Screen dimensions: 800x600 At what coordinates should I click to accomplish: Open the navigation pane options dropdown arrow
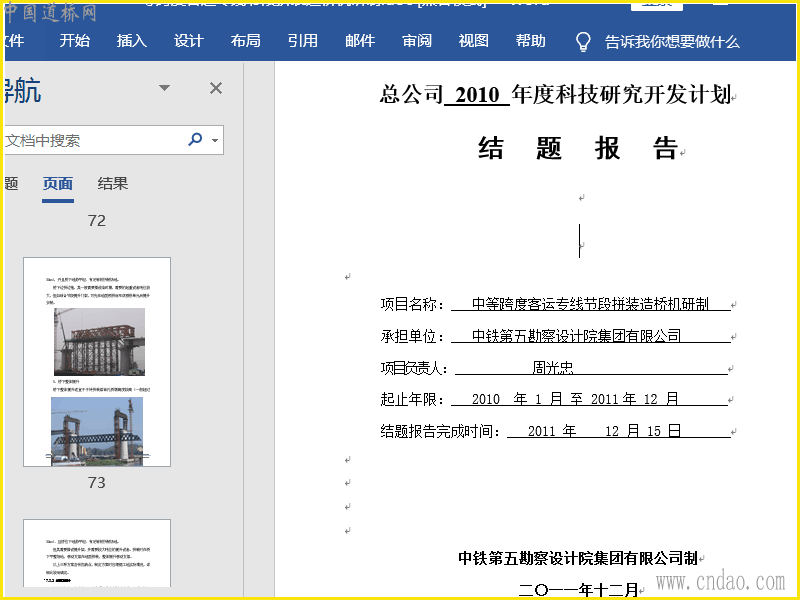click(x=164, y=88)
